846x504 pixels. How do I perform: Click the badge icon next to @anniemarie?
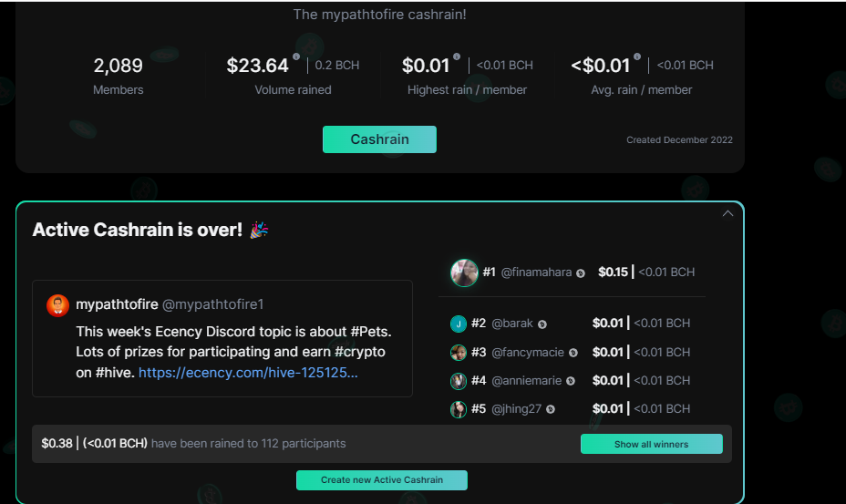coord(571,382)
